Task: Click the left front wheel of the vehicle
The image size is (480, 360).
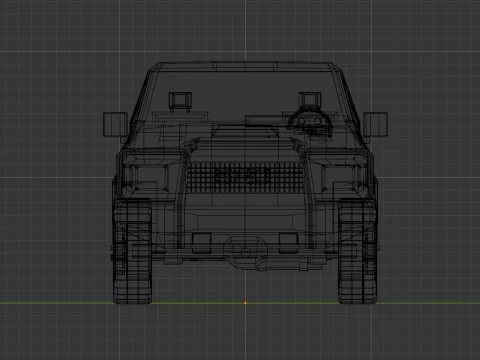Action: point(132,251)
